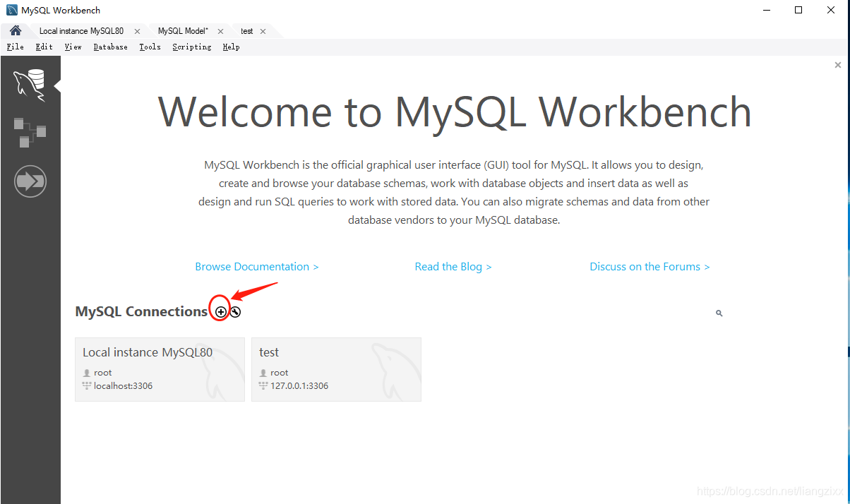The width and height of the screenshot is (850, 504).
Task: Open the View menu
Action: pos(73,47)
